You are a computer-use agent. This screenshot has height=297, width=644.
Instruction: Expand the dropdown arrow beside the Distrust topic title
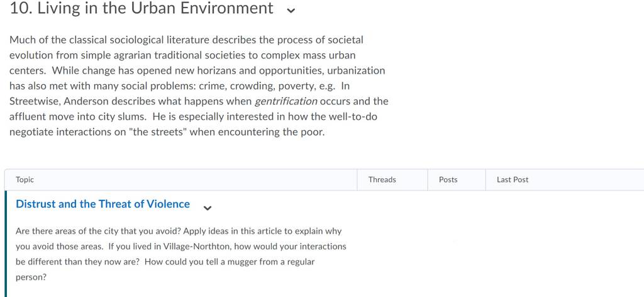[208, 208]
